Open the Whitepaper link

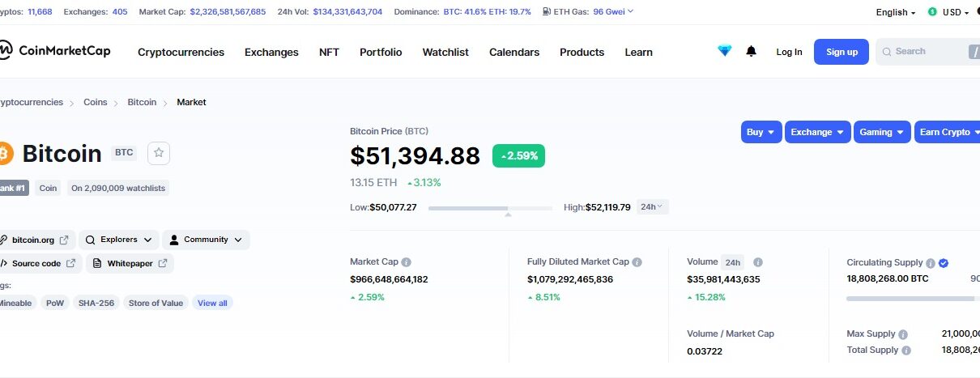130,263
